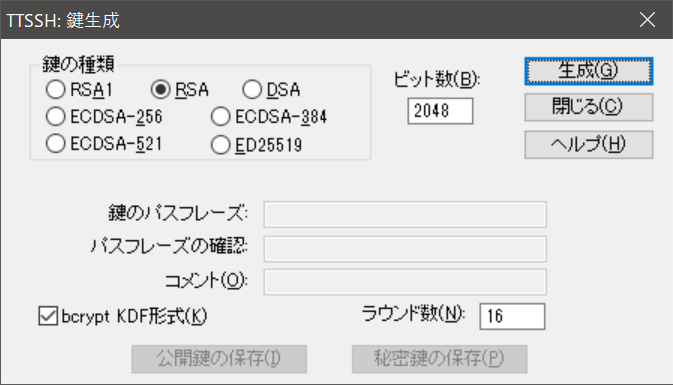The height and width of the screenshot is (385, 673).
Task: Click the 生成(G) generate button
Action: coord(588,71)
